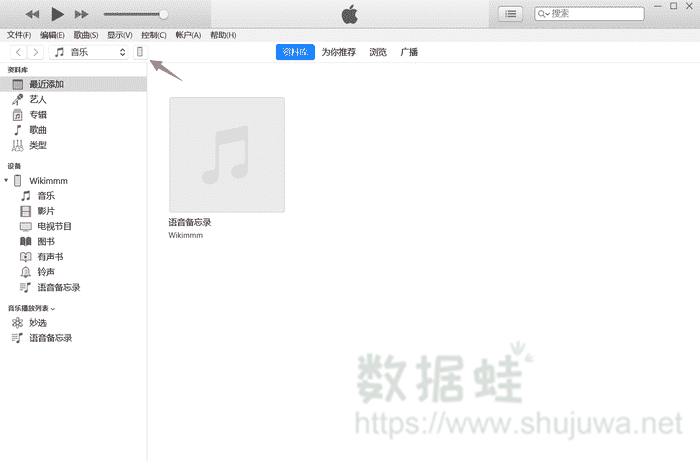The width and height of the screenshot is (700, 461).
Task: Open the list view icon near search
Action: [511, 13]
